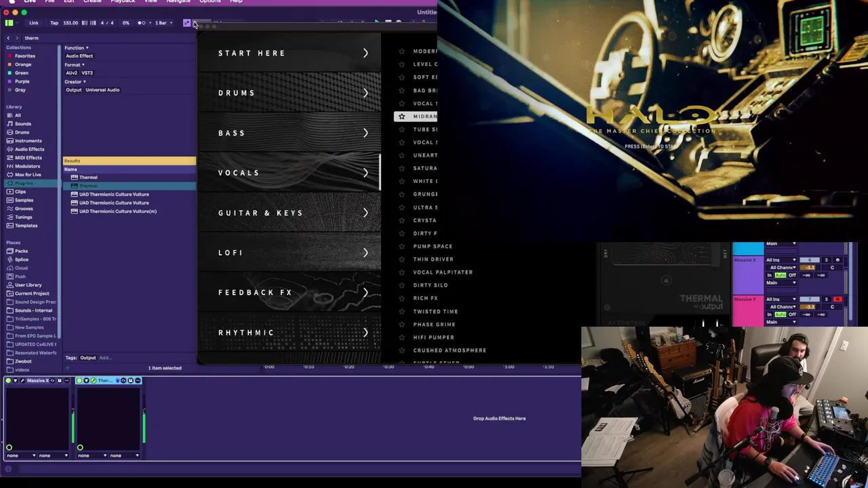Arm the pink Massive X track
This screenshot has width=868, height=488.
pos(837,300)
